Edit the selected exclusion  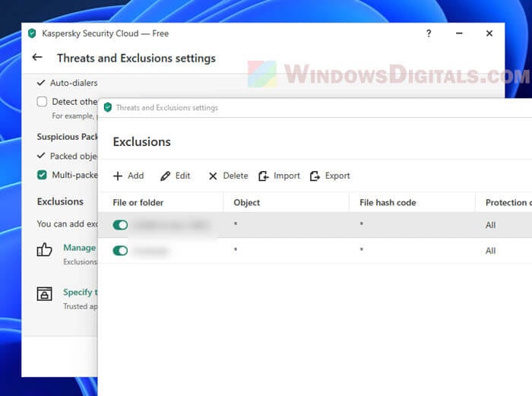click(x=175, y=176)
